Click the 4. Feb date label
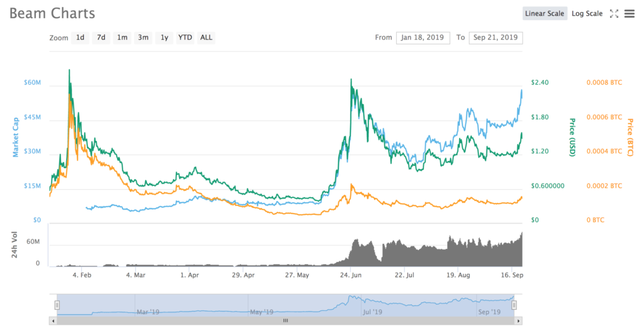The width and height of the screenshot is (644, 333). point(82,275)
